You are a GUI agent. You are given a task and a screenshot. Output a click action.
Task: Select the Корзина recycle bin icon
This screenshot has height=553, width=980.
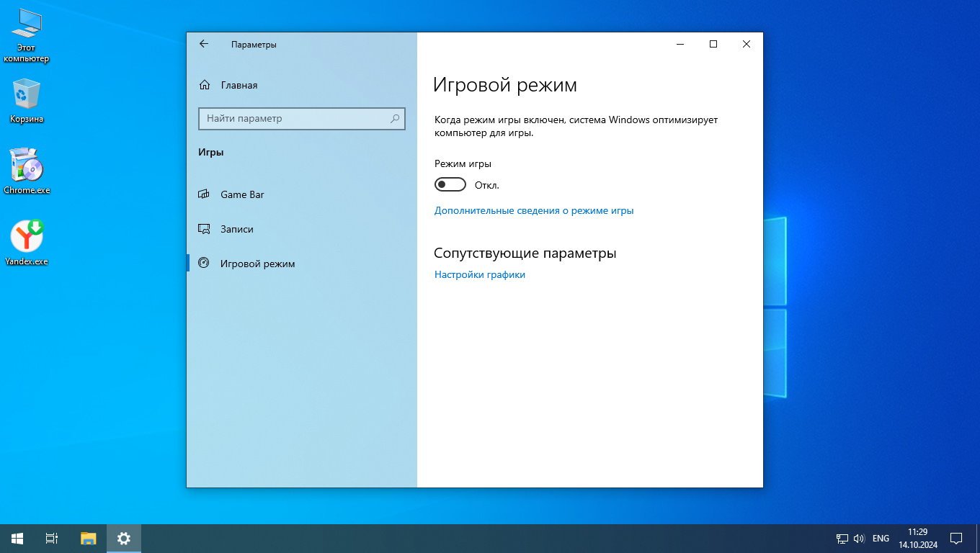tap(27, 101)
